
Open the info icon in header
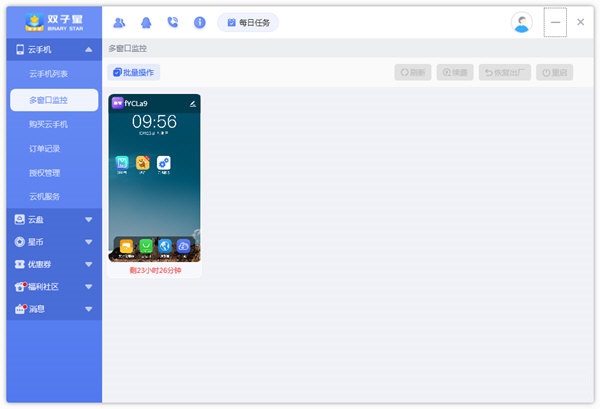tap(200, 22)
